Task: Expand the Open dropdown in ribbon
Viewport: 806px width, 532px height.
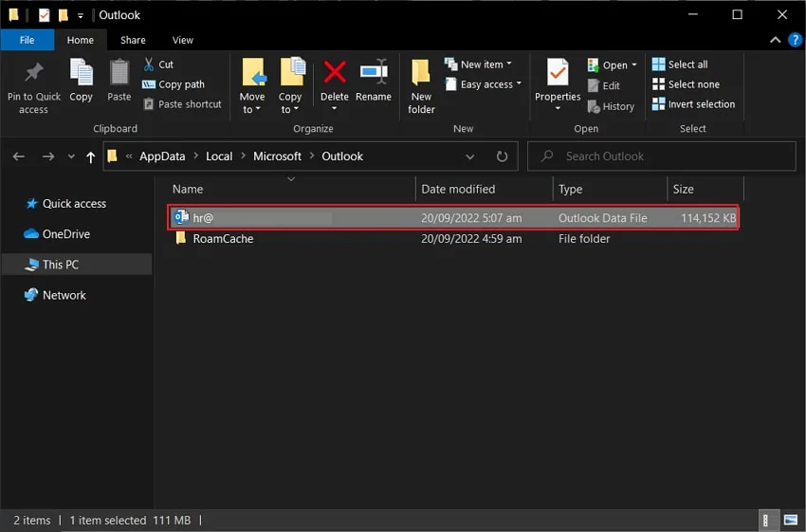Action: 613,64
